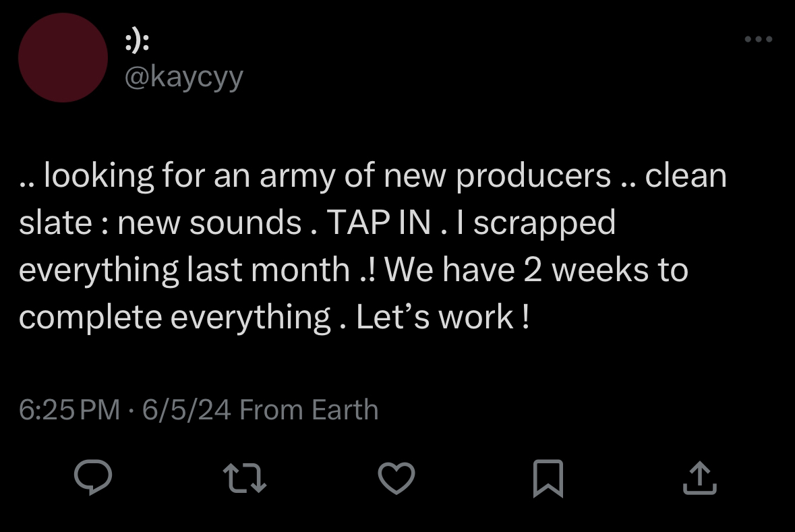Click the word "producers" in the tweet
The width and height of the screenshot is (795, 532).
(533, 176)
